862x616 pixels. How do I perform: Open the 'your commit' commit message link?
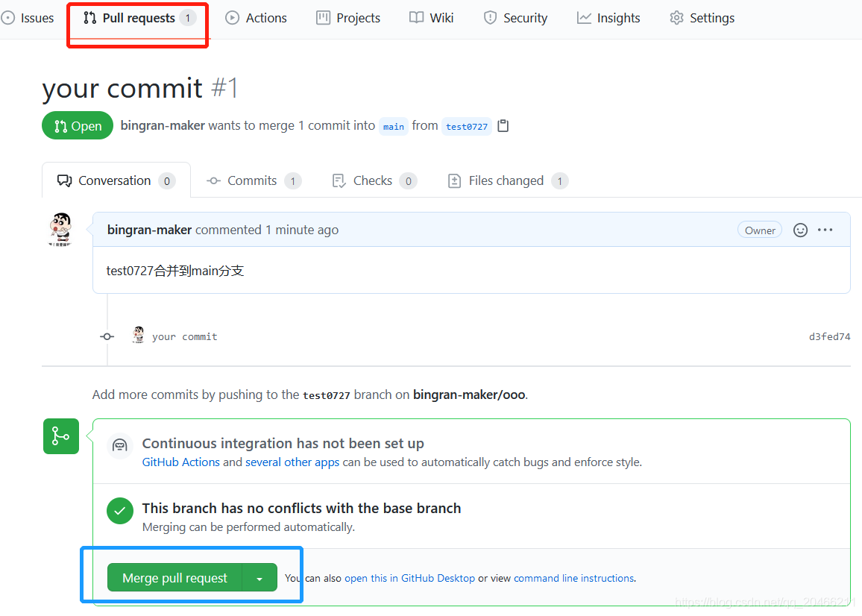coord(185,336)
